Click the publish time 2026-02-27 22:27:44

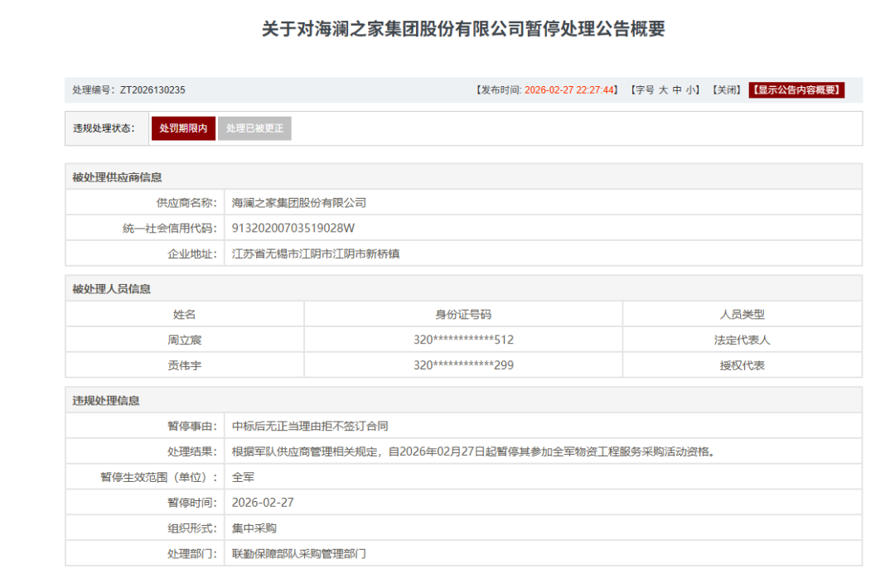571,90
